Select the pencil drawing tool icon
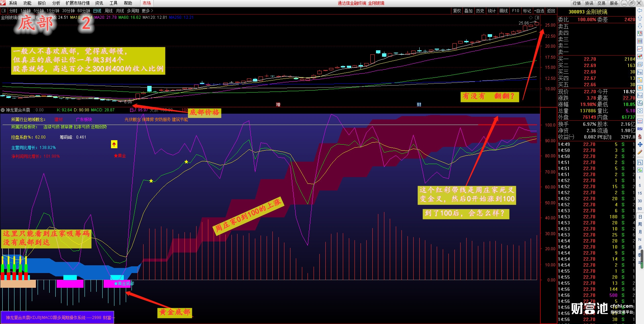Image resolution: width=644 pixels, height=324 pixels. tap(640, 152)
